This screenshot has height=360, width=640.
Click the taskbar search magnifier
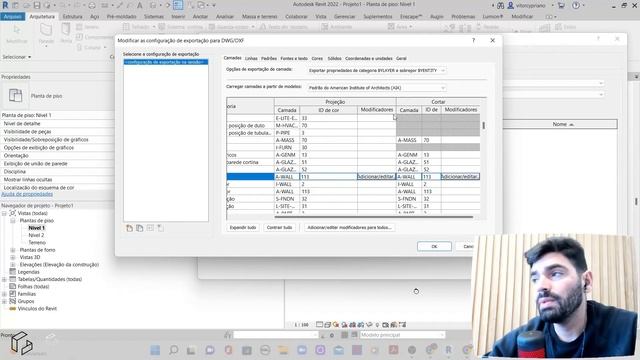[173, 350]
